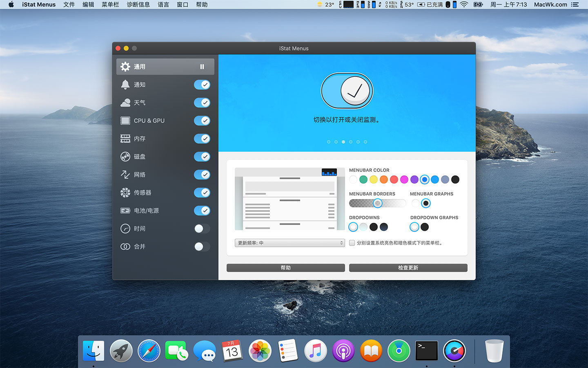The height and width of the screenshot is (368, 588).
Task: Click the 磁盘 disk icon
Action: (125, 157)
